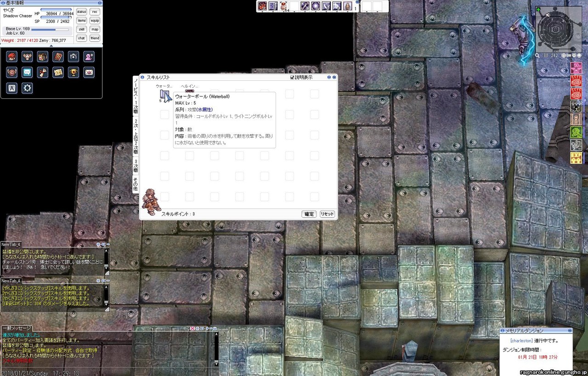Click the minimap magnifier search icon
588x376 pixels.
point(537,56)
